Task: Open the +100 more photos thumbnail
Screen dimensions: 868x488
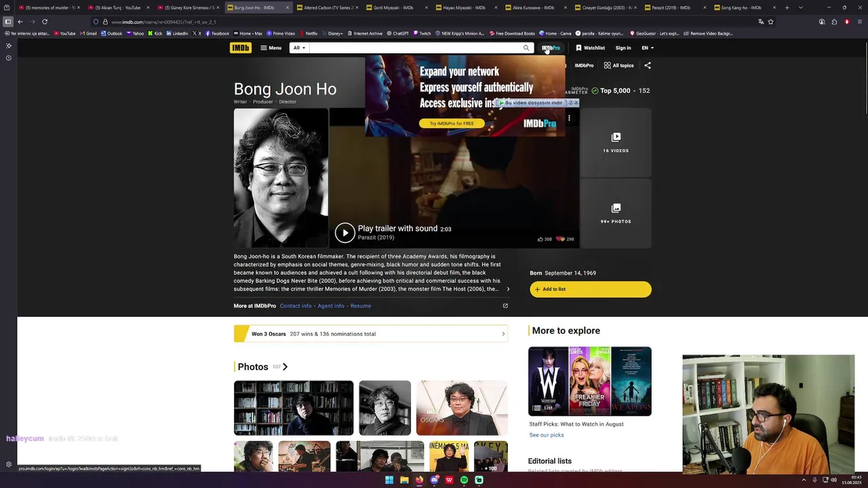Action: 491,456
